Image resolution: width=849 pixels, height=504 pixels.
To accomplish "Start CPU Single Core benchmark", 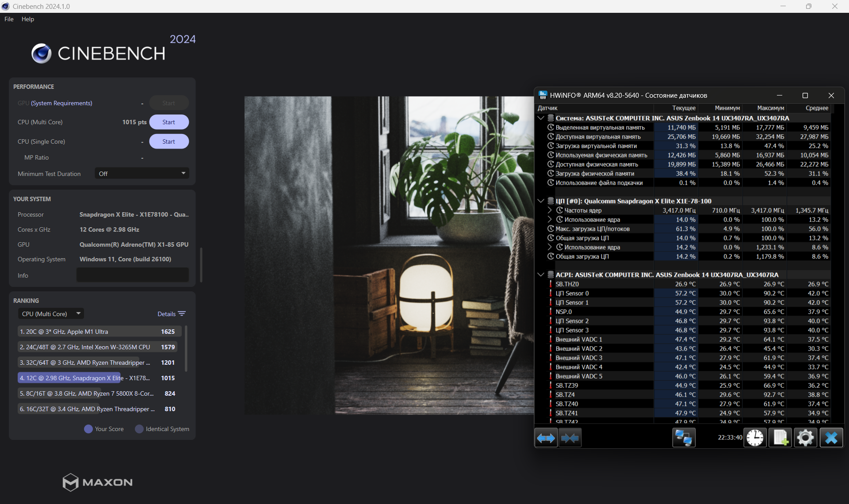I will coord(169,141).
